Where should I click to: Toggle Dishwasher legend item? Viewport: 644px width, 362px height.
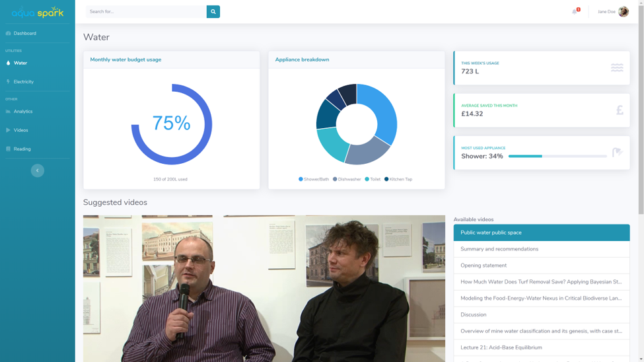[x=347, y=179]
